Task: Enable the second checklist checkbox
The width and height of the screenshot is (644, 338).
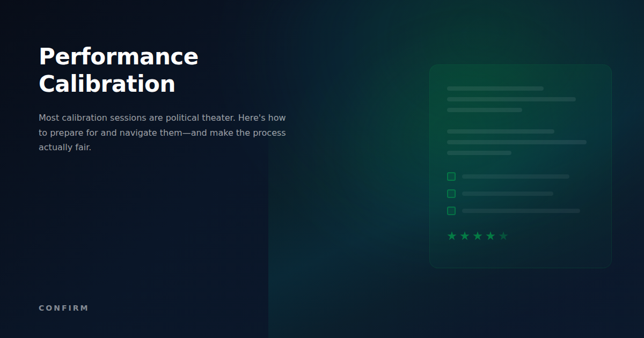Action: (451, 193)
